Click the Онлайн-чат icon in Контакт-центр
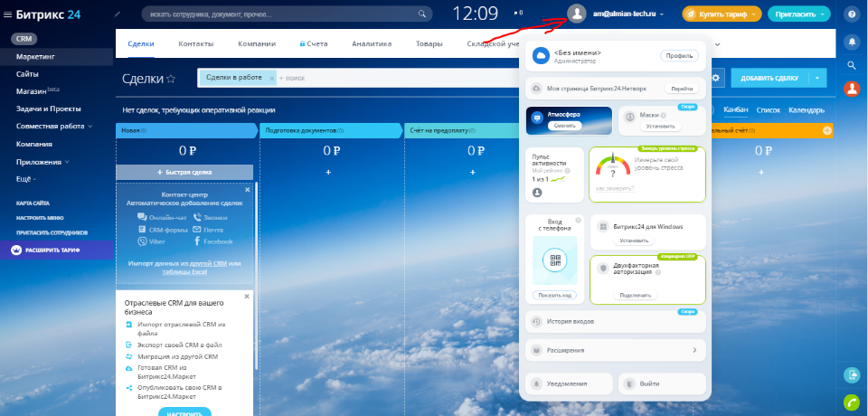The image size is (868, 416). 142,217
